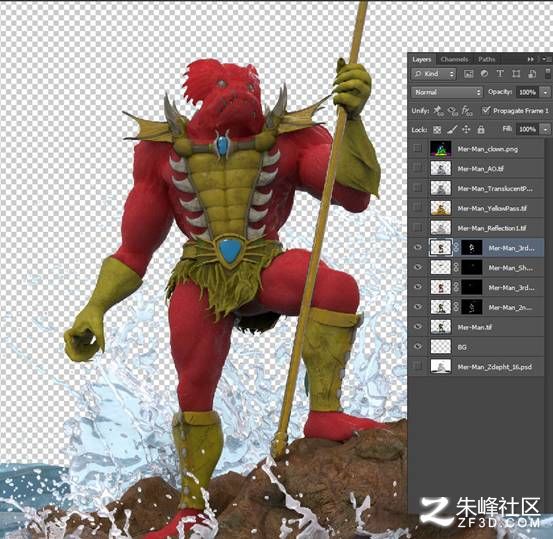Enable Propagate Frame 1 checkbox
Viewport: 553px width, 539px height.
486,110
